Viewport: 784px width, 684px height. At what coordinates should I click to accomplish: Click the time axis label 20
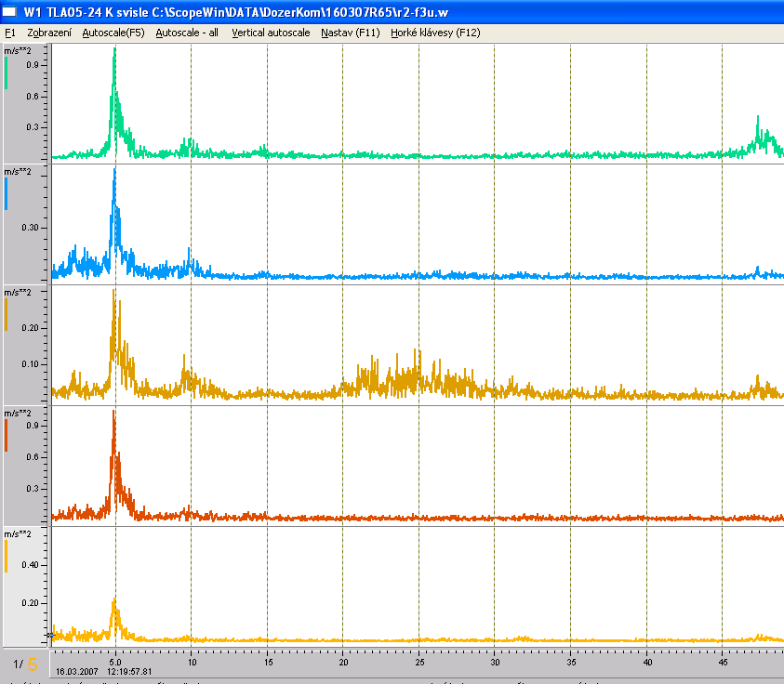[343, 663]
